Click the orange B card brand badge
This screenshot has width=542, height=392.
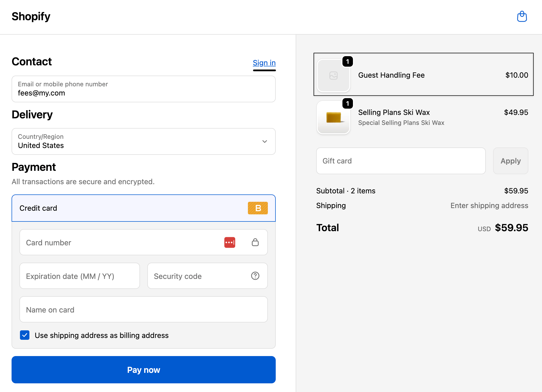tap(258, 208)
